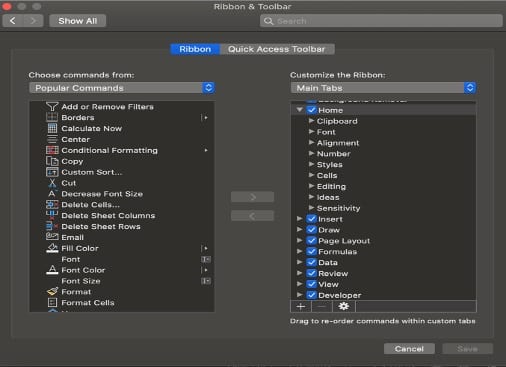Viewport: 506px width, 367px height.
Task: Click the Calculate Now grid icon
Action: coord(52,128)
